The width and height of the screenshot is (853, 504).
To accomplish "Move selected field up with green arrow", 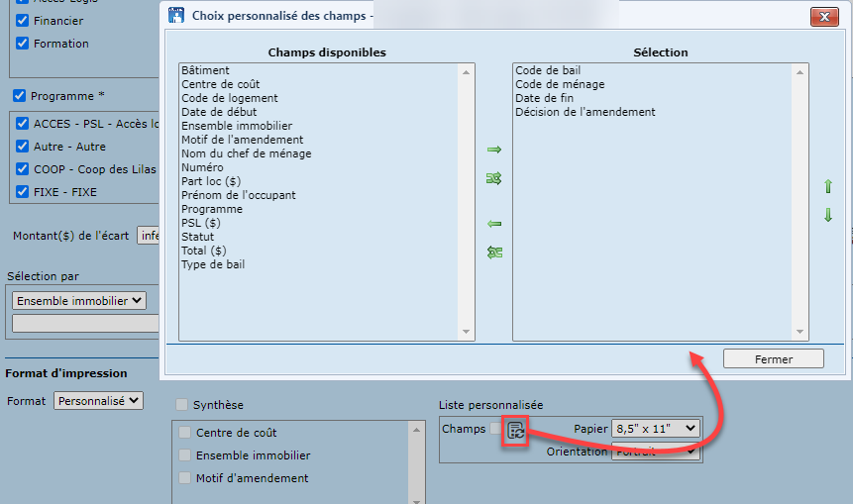I will pos(828,186).
